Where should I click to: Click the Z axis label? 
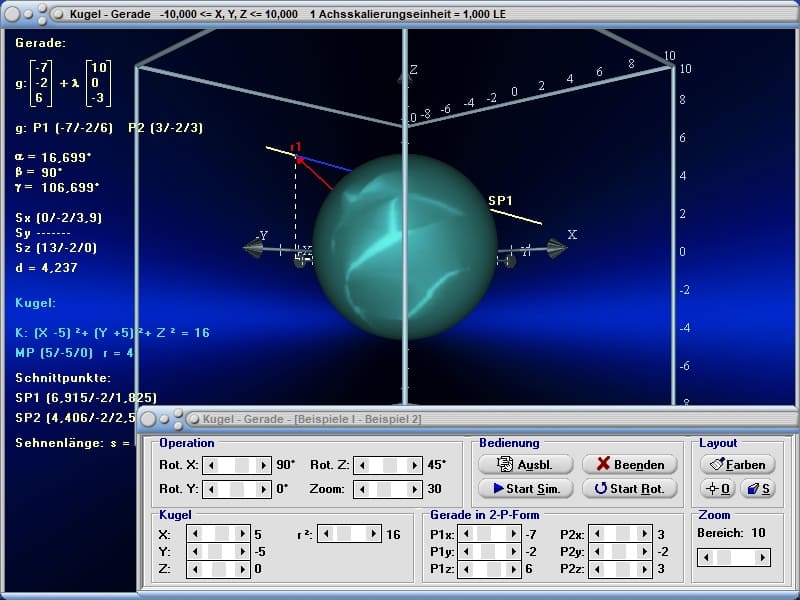click(x=414, y=69)
